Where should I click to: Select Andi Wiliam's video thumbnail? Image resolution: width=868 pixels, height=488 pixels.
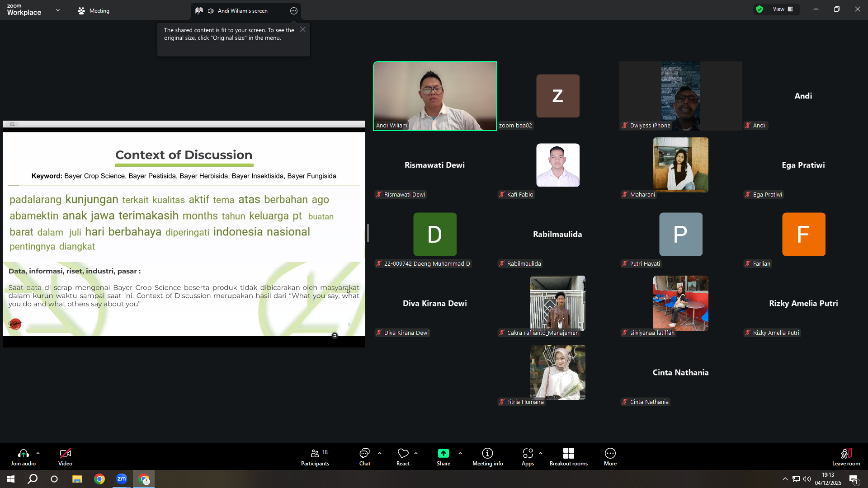tap(435, 96)
